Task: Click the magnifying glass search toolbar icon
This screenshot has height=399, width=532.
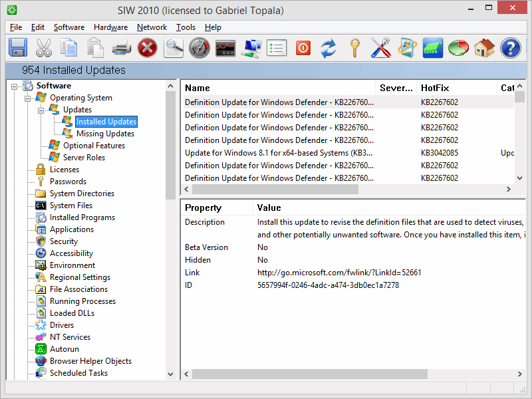Action: tap(174, 47)
